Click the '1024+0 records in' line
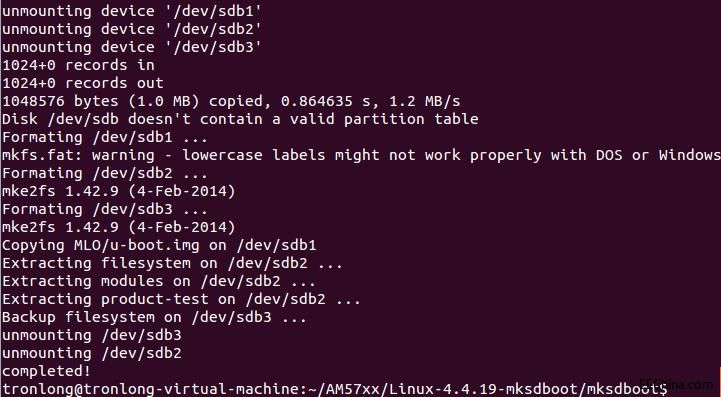Screen dimensions: 721x397 tap(78, 65)
